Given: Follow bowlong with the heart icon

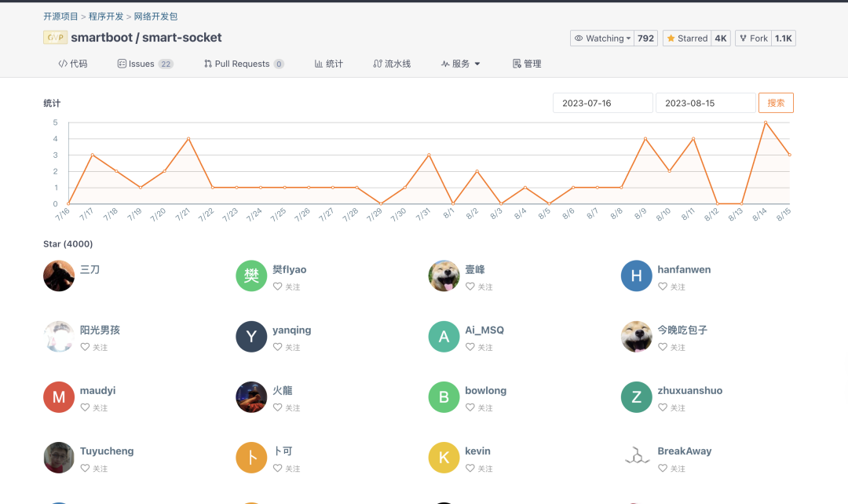Looking at the screenshot, I should click(470, 407).
